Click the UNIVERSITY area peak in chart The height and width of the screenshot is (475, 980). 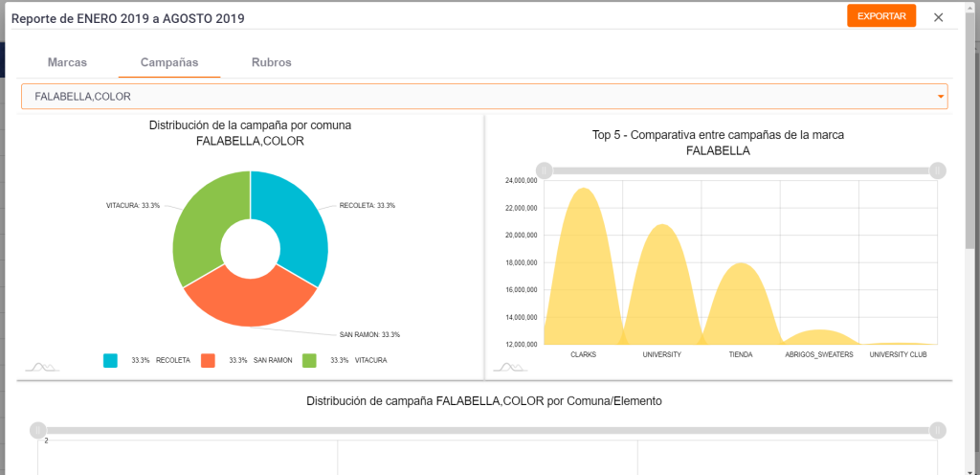pyautogui.click(x=662, y=225)
